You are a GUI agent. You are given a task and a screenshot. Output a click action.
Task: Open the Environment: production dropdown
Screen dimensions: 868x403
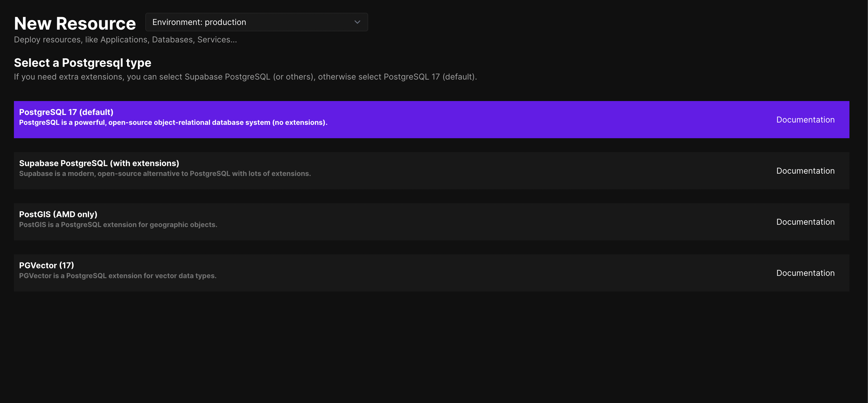point(256,22)
